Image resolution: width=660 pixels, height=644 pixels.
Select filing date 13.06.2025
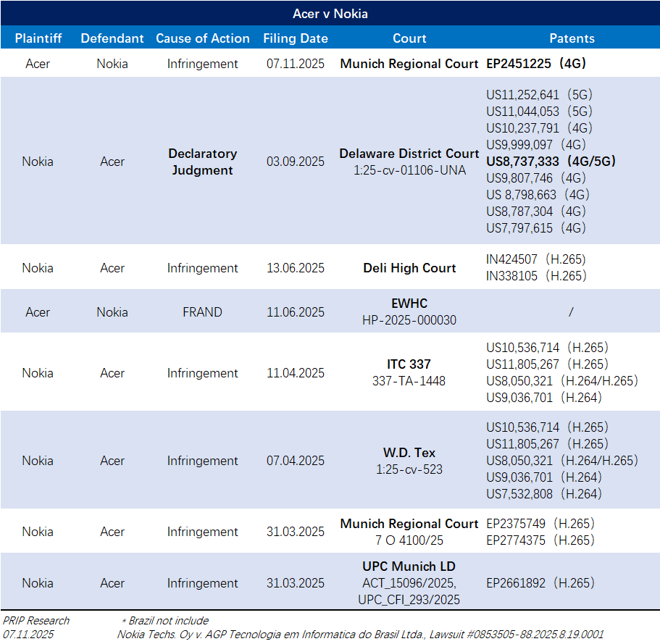295,268
